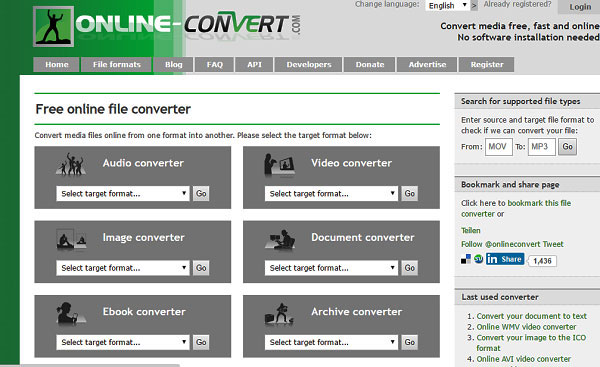Open the File formats menu tab
The width and height of the screenshot is (600, 367).
coord(117,65)
